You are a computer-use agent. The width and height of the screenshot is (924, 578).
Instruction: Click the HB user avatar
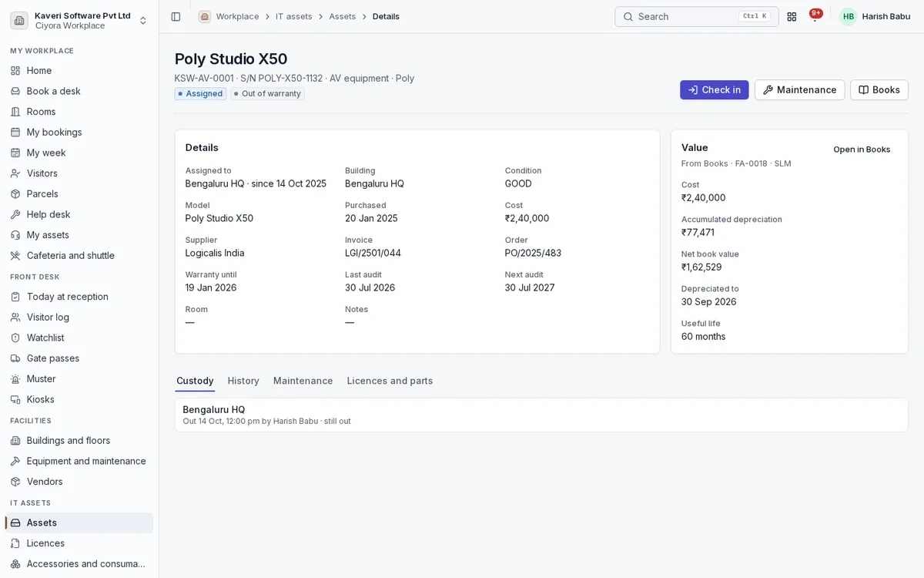pos(848,16)
